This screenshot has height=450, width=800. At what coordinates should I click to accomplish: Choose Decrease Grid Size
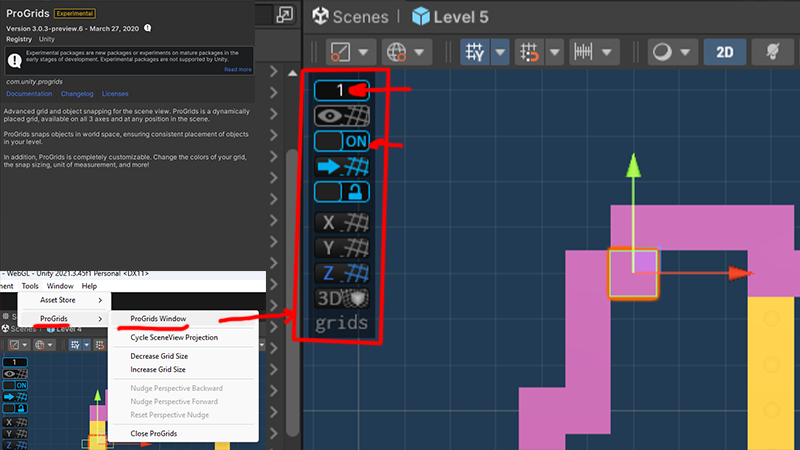(x=184, y=356)
